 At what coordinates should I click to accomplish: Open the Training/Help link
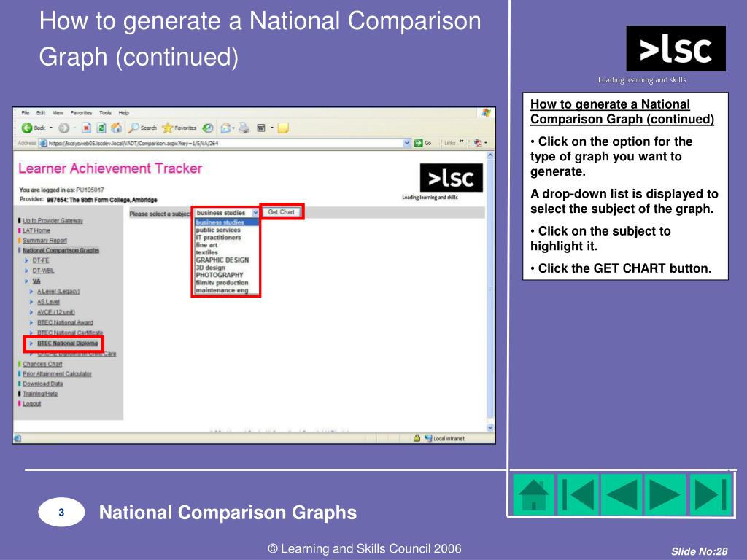pyautogui.click(x=40, y=394)
